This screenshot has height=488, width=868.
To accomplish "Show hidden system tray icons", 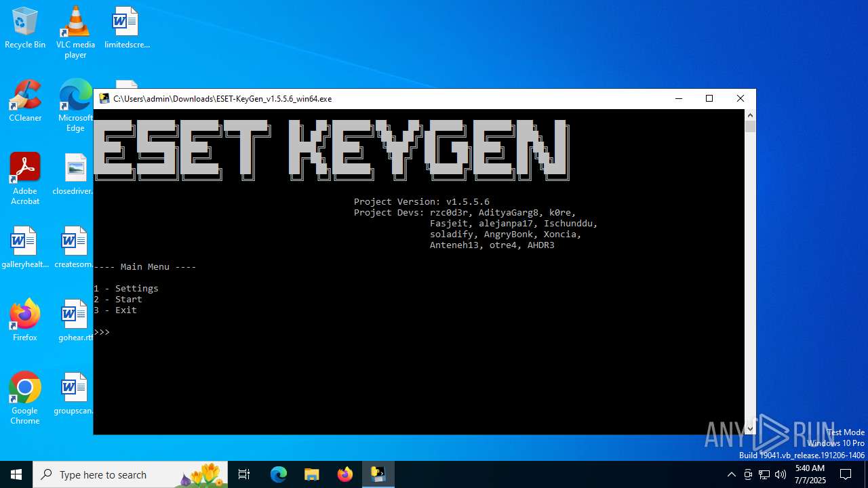I will [731, 474].
